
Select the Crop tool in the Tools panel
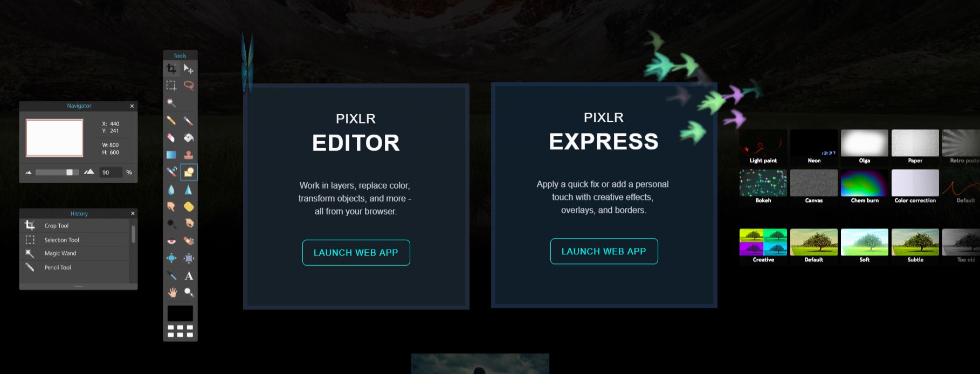171,68
